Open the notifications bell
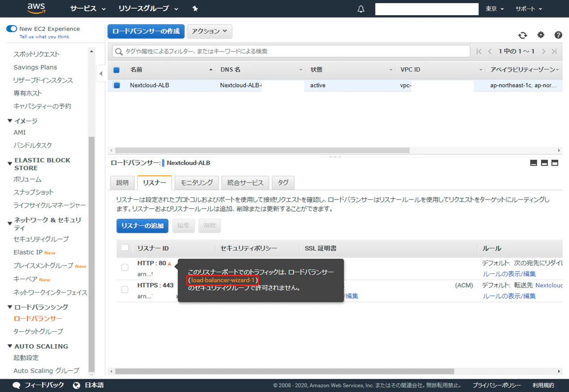This screenshot has width=569, height=392. (361, 9)
